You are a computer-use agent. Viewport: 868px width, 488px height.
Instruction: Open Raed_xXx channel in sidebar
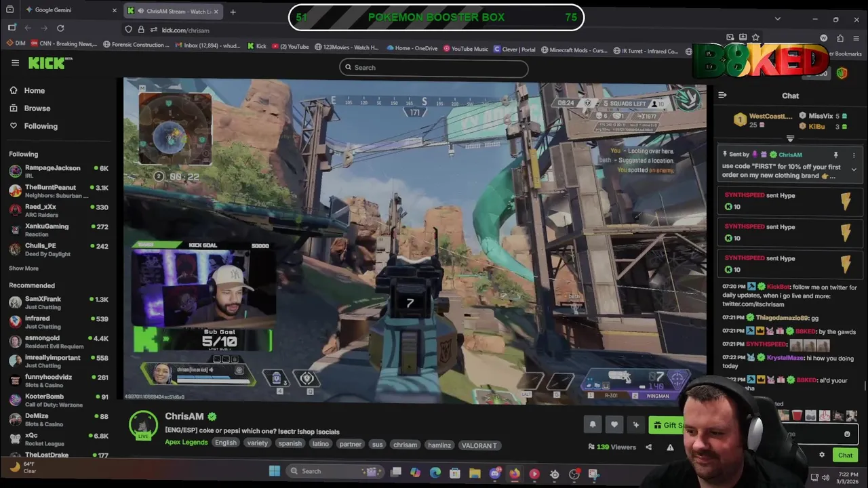click(58, 210)
